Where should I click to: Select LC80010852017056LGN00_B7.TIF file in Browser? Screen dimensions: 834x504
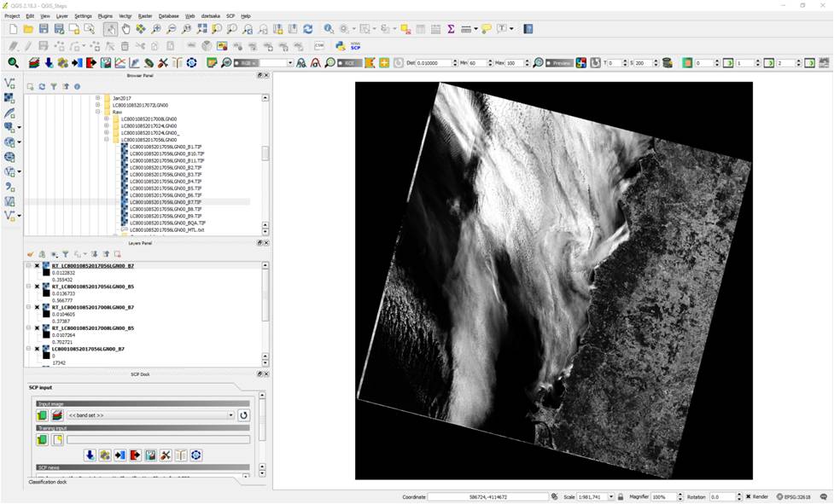[x=166, y=202]
